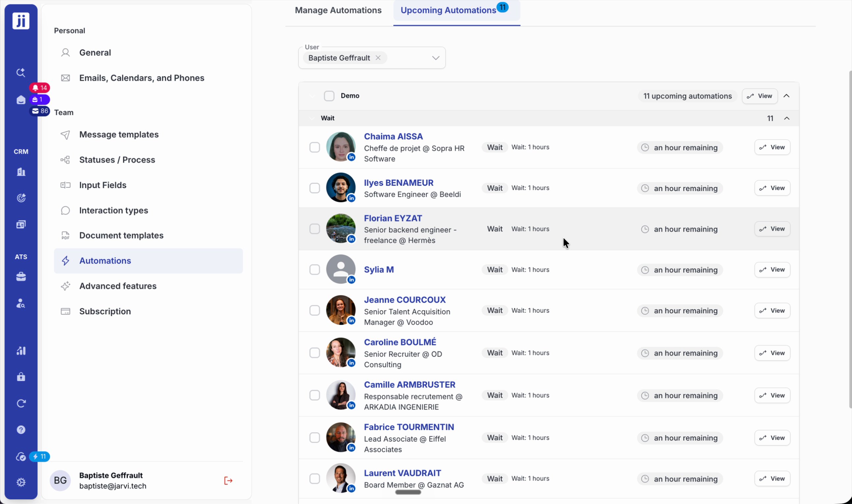Click the refresh icon in left rail
This screenshot has width=852, height=504.
pyautogui.click(x=21, y=403)
